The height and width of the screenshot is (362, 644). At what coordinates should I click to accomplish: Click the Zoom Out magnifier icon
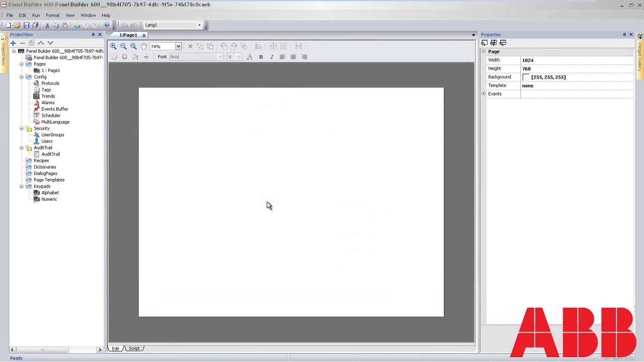pyautogui.click(x=123, y=46)
